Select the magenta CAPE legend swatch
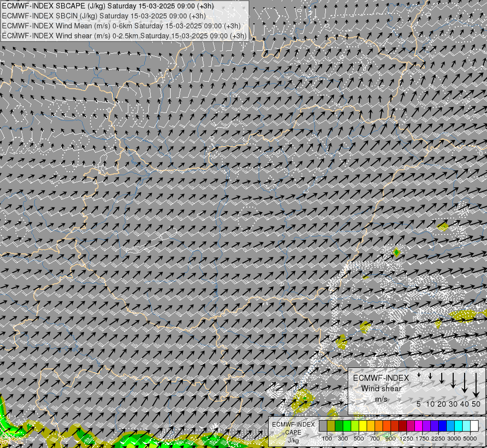487x448 pixels. 418,426
